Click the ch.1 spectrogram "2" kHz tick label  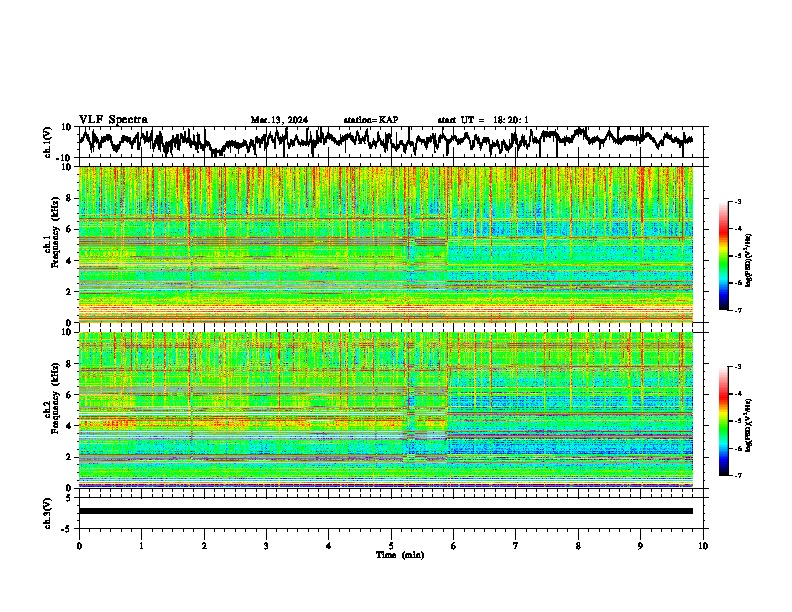pyautogui.click(x=69, y=292)
